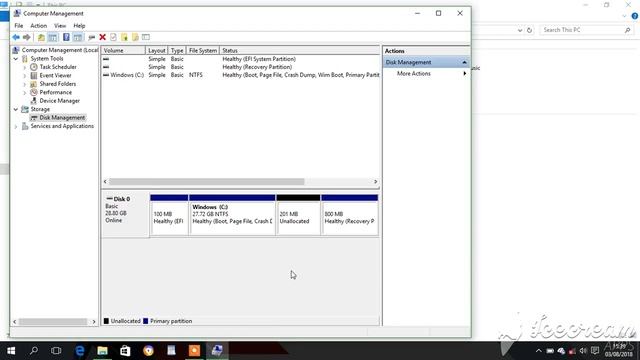Click the last toolbar icon after the folders

click(146, 38)
